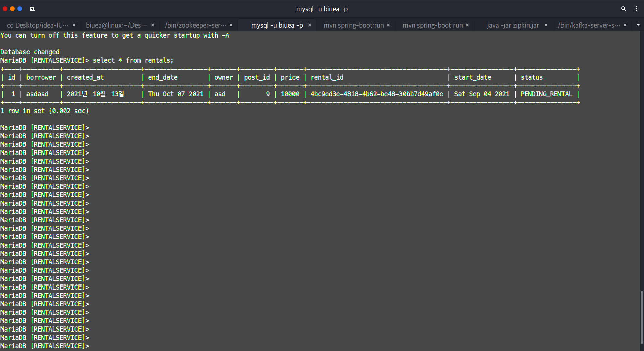Close the 'java -jar zipkin.jar' tab
This screenshot has width=644, height=351.
546,25
